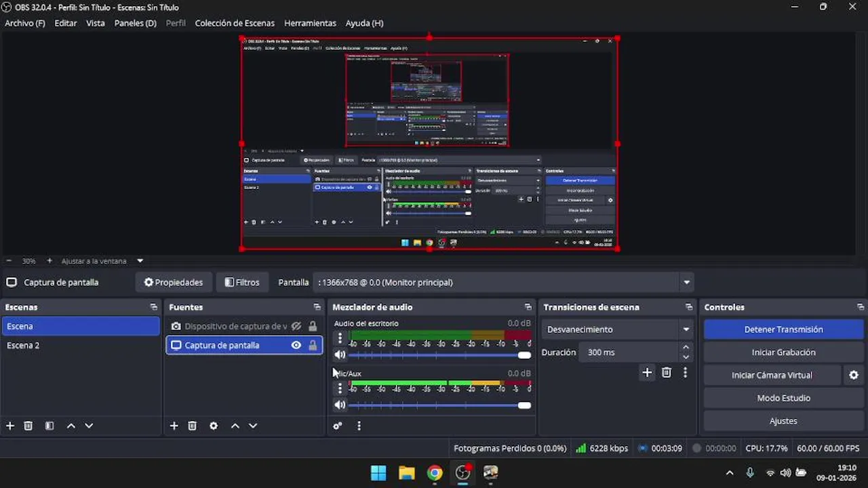Move the selected scene down
This screenshot has height=488, width=868.
tap(89, 426)
